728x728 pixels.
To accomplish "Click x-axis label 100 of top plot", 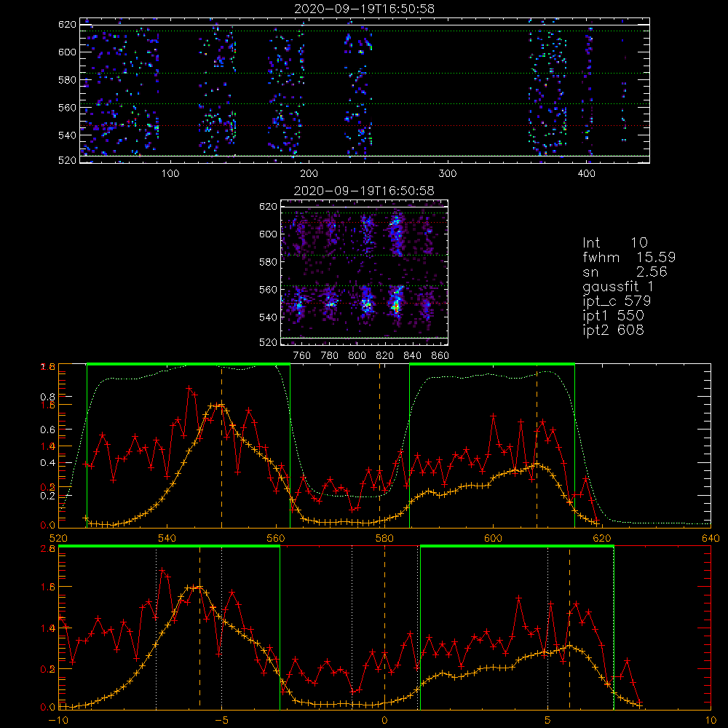I will coord(170,174).
